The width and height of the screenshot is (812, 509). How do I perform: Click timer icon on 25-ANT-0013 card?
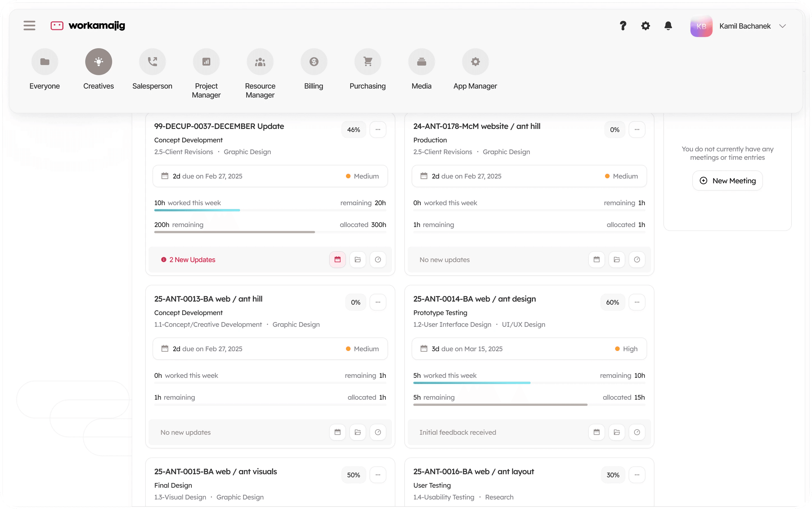click(x=378, y=432)
